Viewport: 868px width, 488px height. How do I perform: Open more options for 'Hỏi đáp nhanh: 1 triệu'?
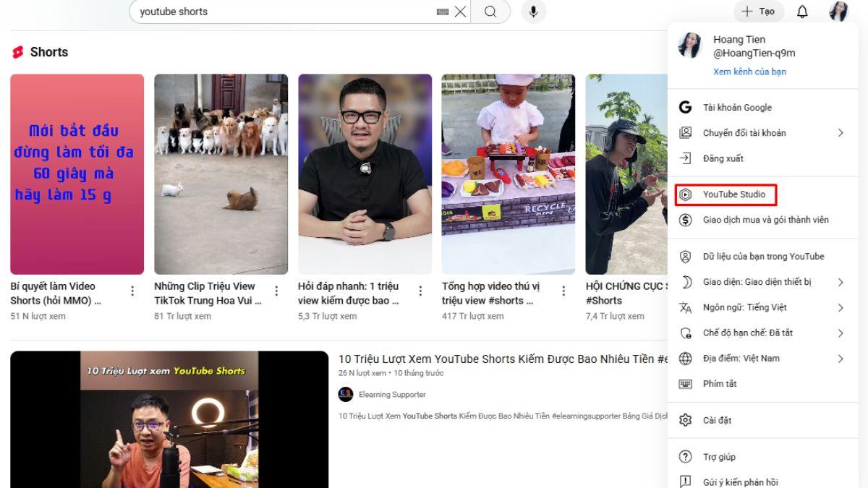tap(420, 291)
